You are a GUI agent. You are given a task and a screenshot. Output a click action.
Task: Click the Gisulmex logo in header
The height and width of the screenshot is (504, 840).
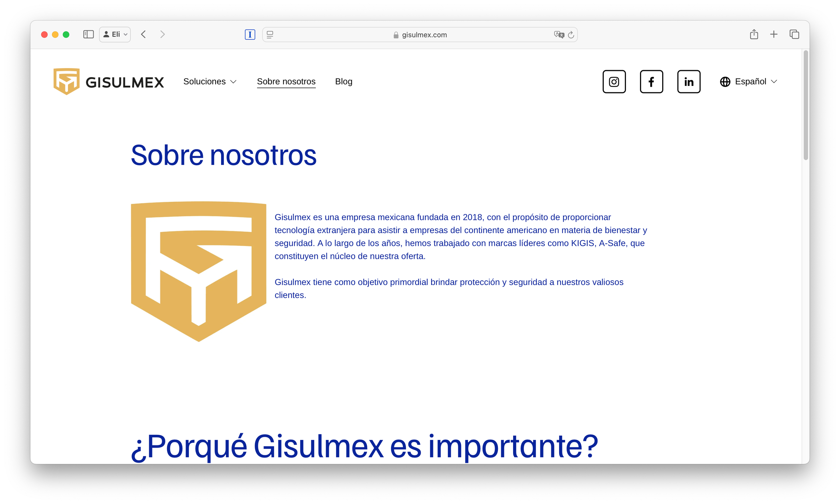tap(109, 82)
